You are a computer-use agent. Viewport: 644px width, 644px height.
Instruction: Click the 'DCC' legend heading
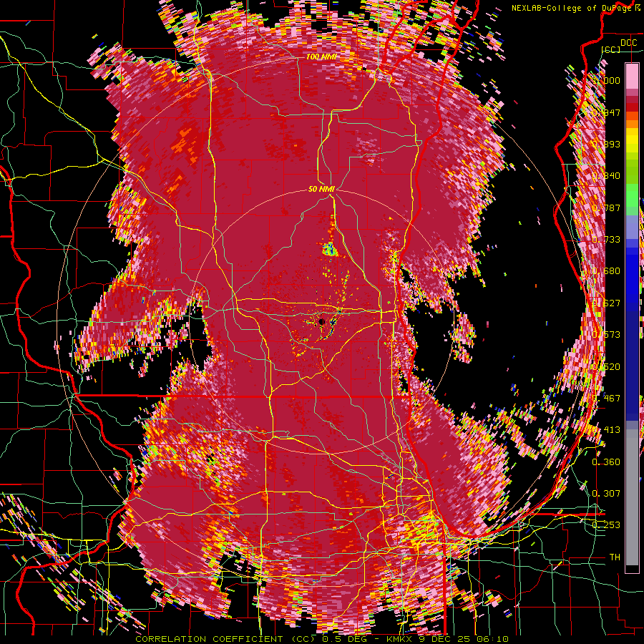(x=628, y=43)
